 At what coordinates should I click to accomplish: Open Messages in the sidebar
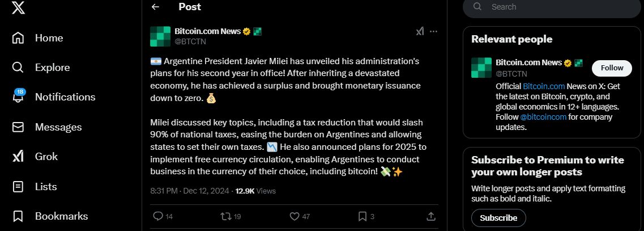click(46, 127)
